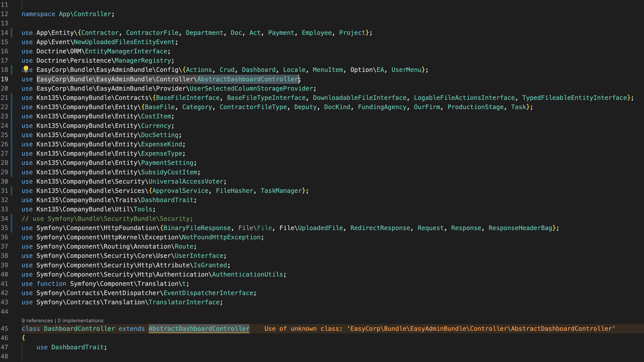Select line number 19 in the gutter
This screenshot has height=362, width=644.
[5, 79]
